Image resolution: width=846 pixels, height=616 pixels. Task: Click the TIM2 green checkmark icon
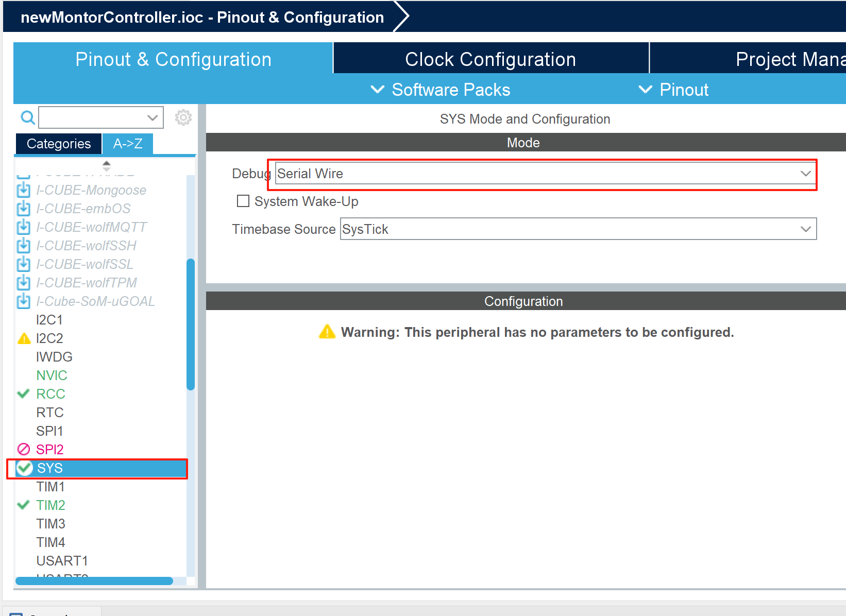[x=23, y=505]
